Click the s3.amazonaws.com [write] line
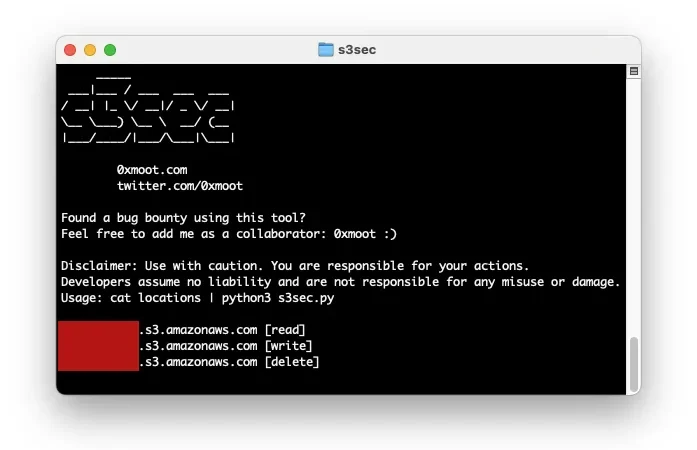The width and height of the screenshot is (697, 450). point(226,346)
